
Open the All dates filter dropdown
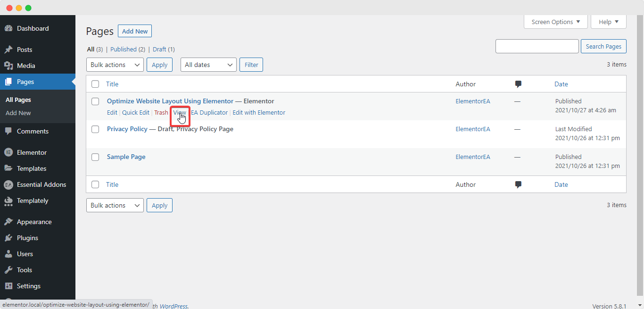pos(208,65)
